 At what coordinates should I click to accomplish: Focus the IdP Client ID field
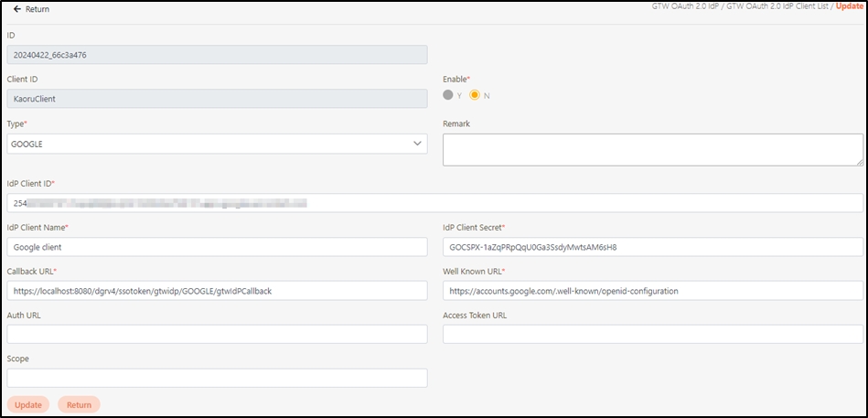(x=434, y=202)
